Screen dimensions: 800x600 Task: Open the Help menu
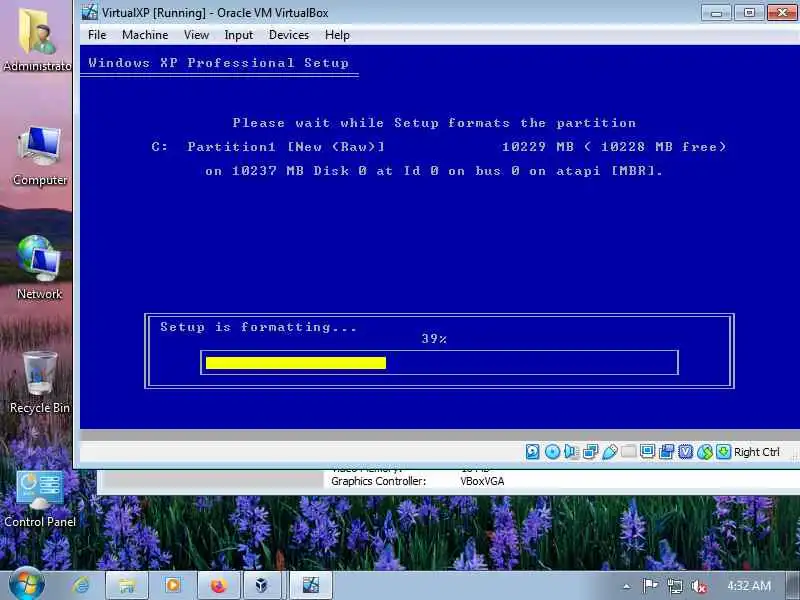click(337, 35)
